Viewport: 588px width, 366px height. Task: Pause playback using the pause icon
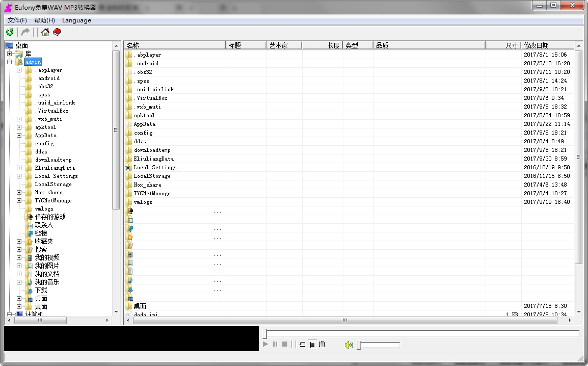coord(275,344)
